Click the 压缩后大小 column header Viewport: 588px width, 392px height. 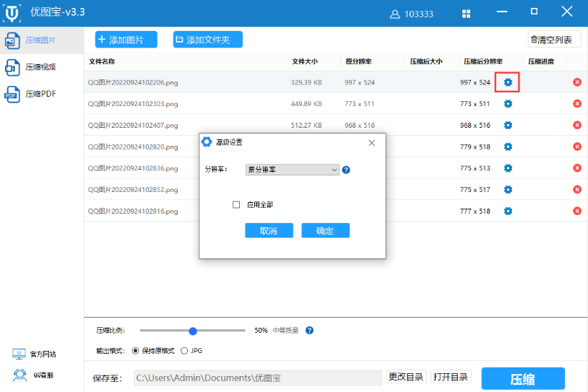(426, 61)
